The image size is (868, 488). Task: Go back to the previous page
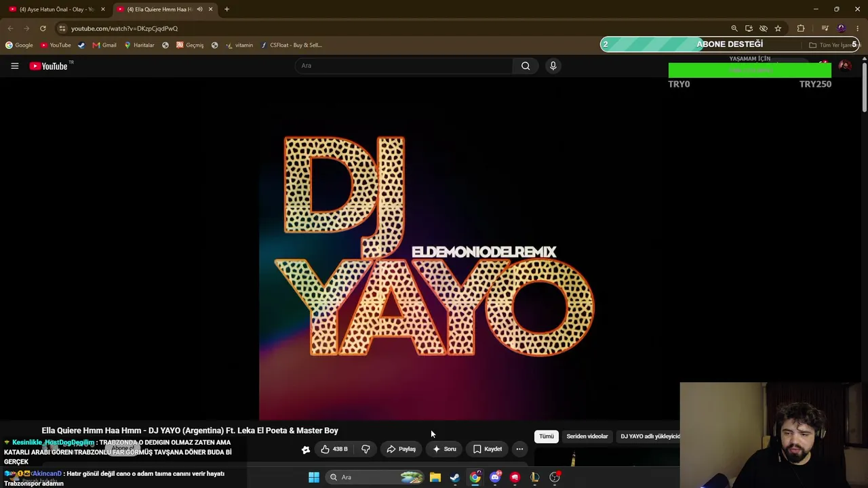(10, 28)
